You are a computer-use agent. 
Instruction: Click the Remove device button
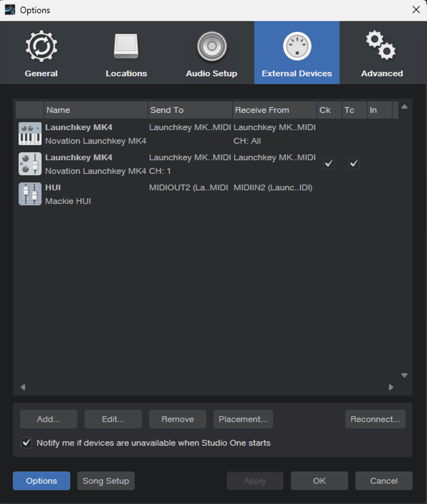point(178,419)
